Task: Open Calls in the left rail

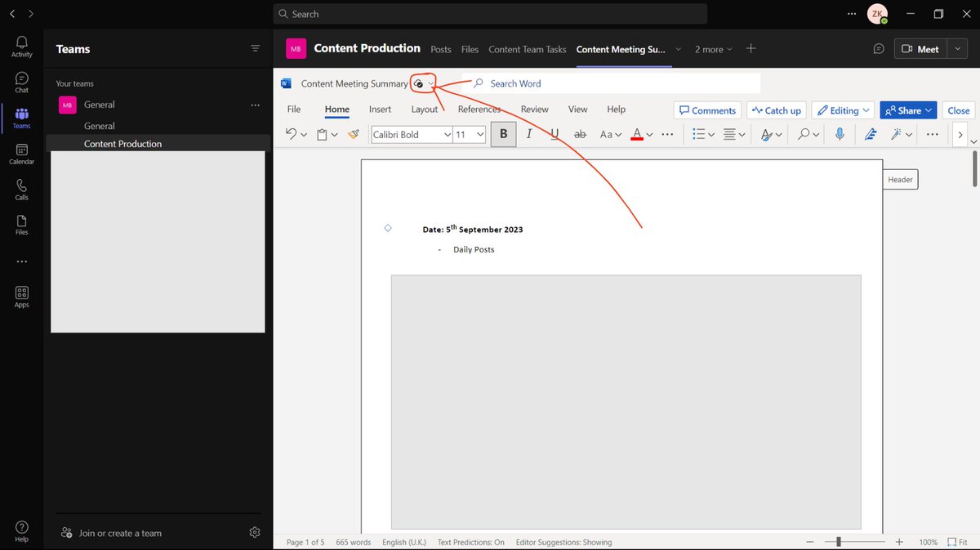Action: pyautogui.click(x=22, y=190)
